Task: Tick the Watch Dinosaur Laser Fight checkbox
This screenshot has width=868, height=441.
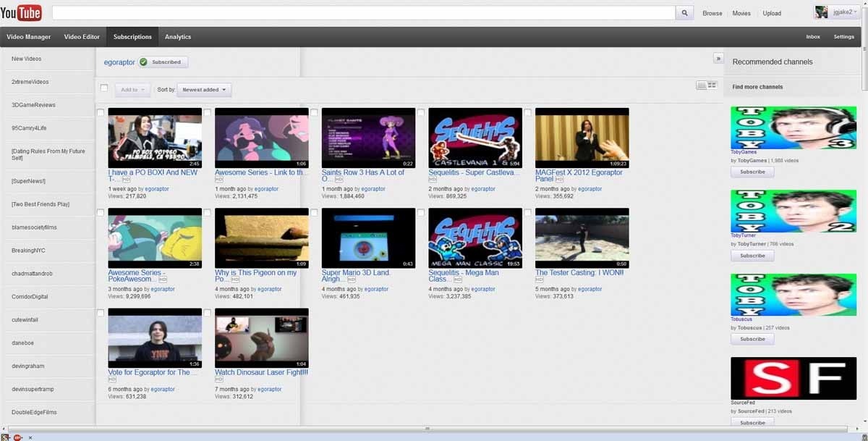Action: click(208, 313)
